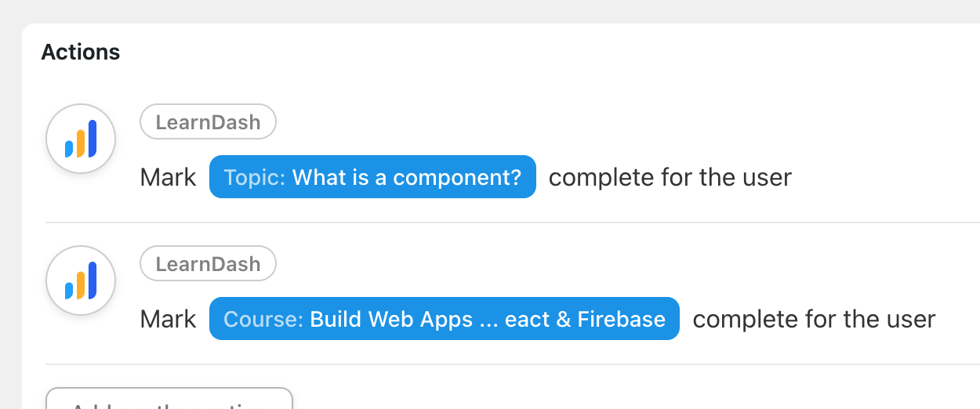Click the 'Topic:' prefix inside the blue pill
980x409 pixels.
[255, 178]
